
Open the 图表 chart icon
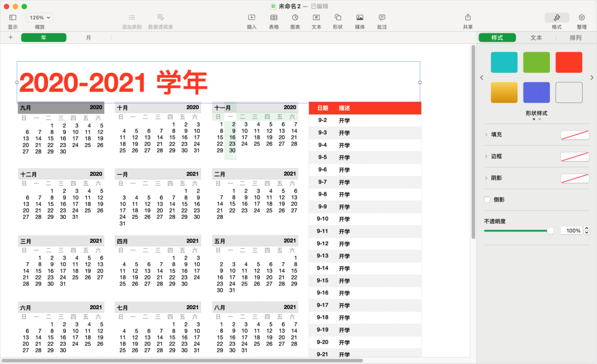point(295,17)
